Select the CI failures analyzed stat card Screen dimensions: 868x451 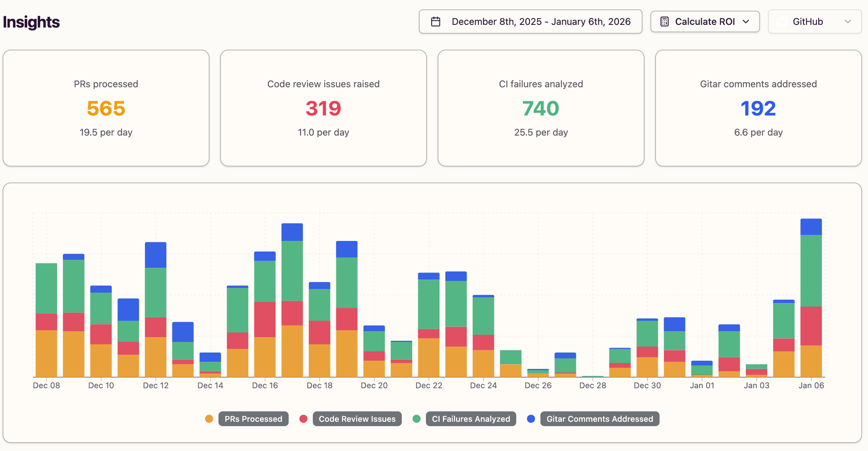point(541,108)
